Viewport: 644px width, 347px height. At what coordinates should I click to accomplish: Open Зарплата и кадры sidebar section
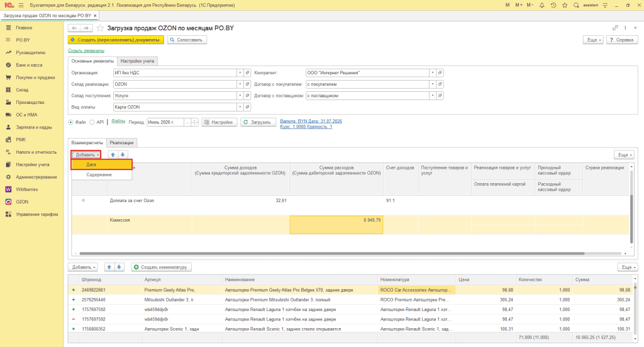coord(34,127)
